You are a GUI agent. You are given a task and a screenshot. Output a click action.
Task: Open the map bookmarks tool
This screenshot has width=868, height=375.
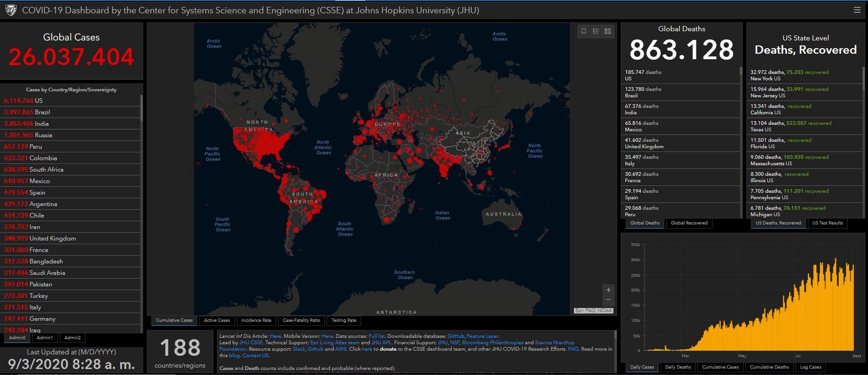[584, 31]
